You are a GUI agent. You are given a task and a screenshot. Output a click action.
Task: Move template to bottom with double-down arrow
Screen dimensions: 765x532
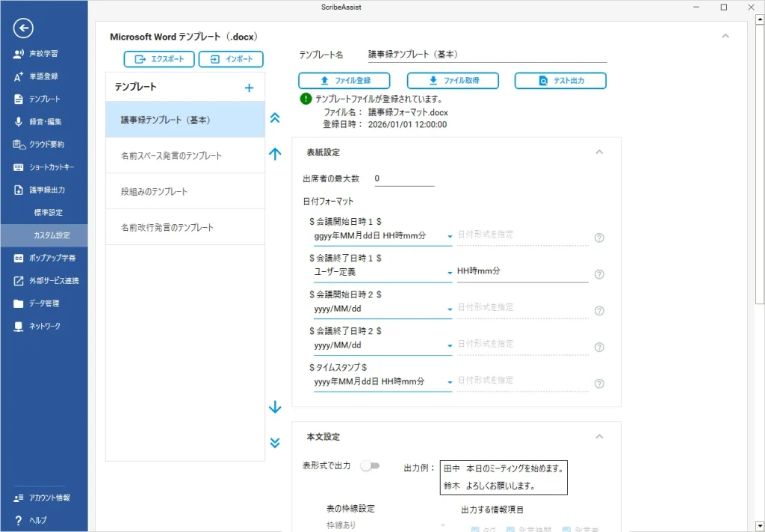tap(275, 442)
